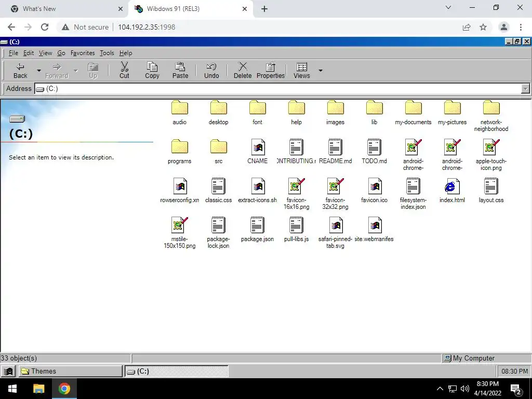The height and width of the screenshot is (399, 532).
Task: Select the filesystem-index.json file
Action: 413,194
